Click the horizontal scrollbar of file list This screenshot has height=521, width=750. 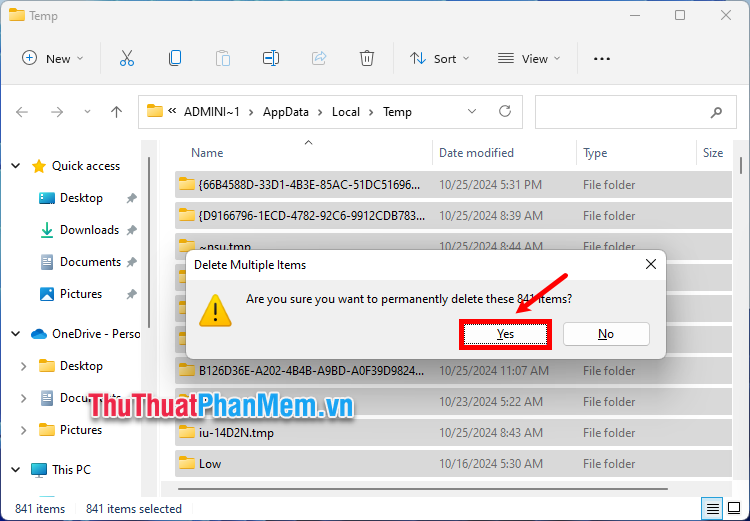coord(423,489)
